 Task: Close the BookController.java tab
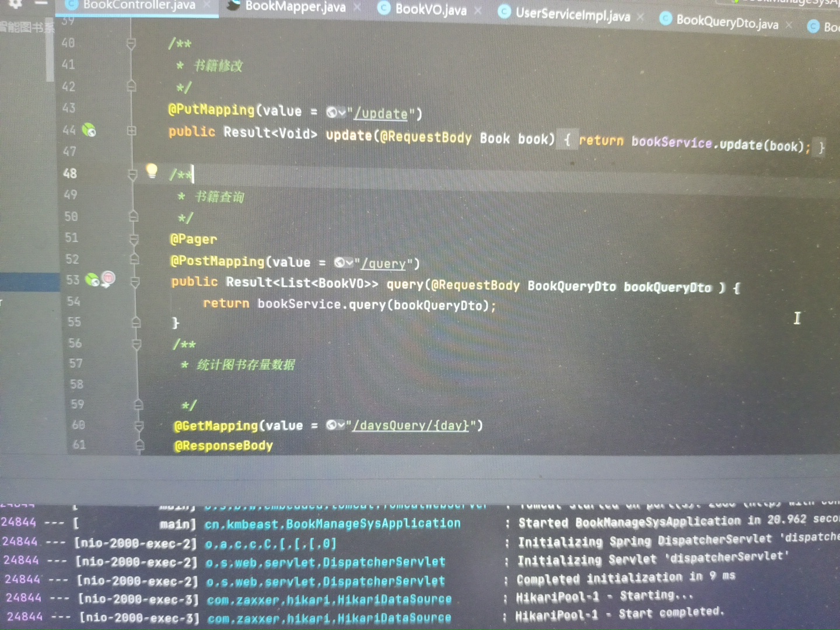pyautogui.click(x=207, y=5)
